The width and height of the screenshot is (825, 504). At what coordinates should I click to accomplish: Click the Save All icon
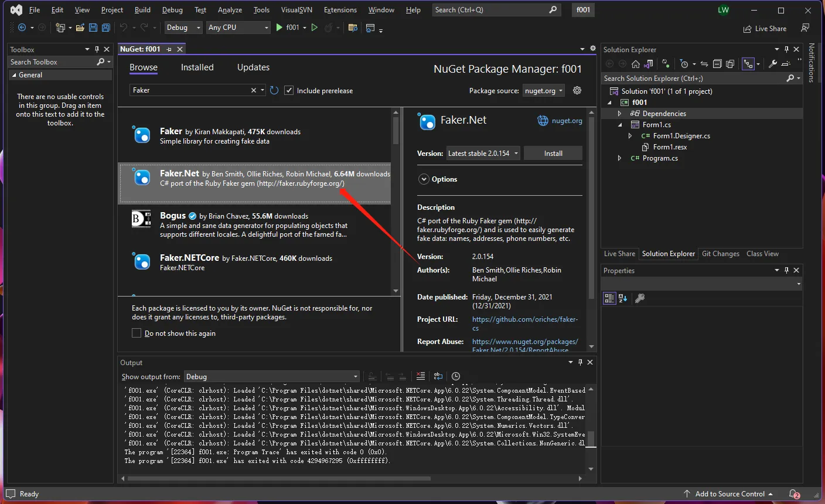(x=106, y=28)
